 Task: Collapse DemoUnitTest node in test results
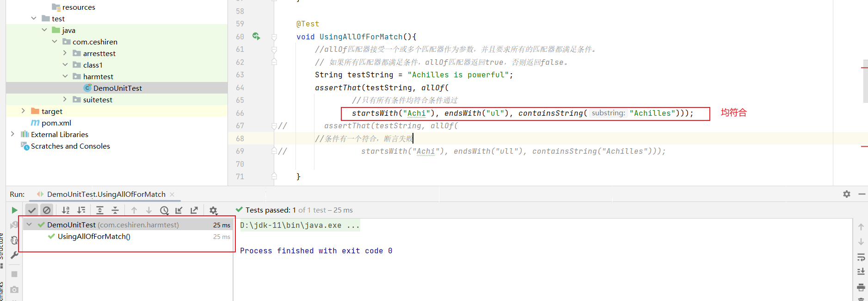(29, 225)
